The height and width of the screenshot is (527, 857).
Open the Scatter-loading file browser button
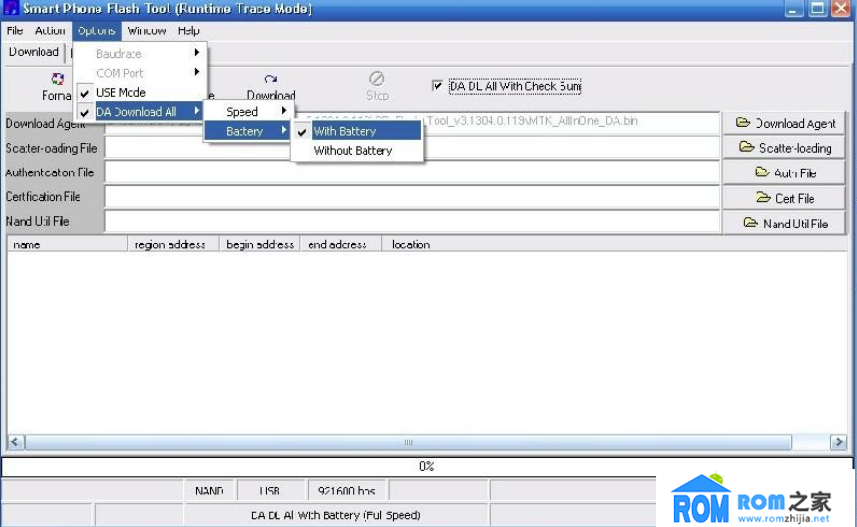[x=784, y=148]
